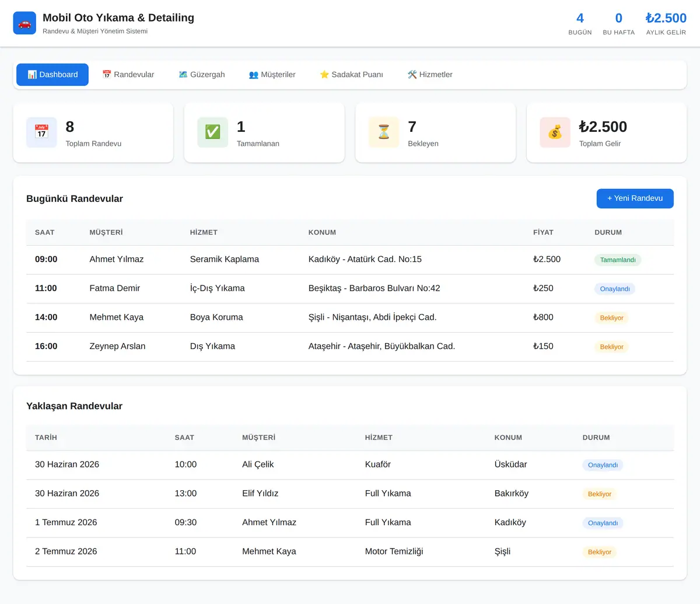Screen dimensions: 700x604
Task: Click the green checkmark icon on Tamamlanan card
Action: coord(212,132)
